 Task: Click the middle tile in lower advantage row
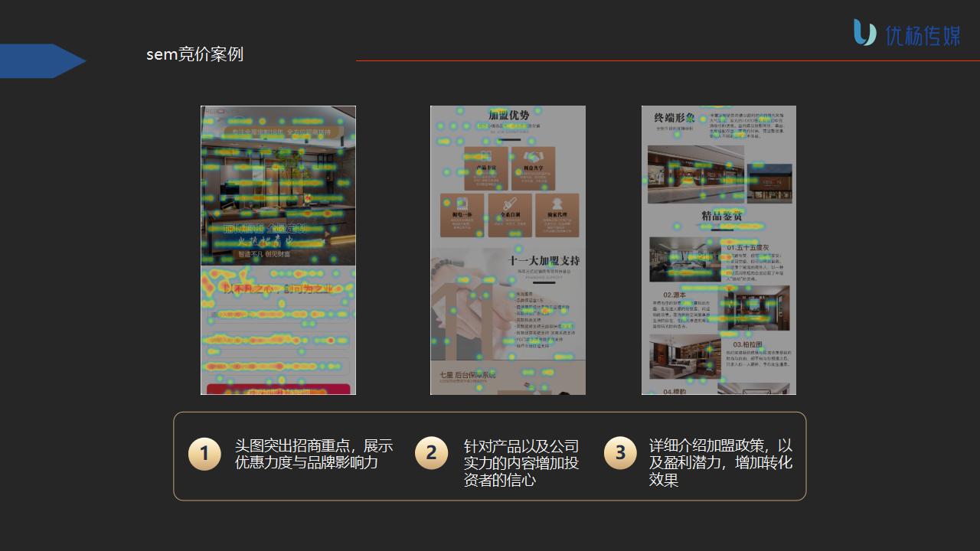509,215
